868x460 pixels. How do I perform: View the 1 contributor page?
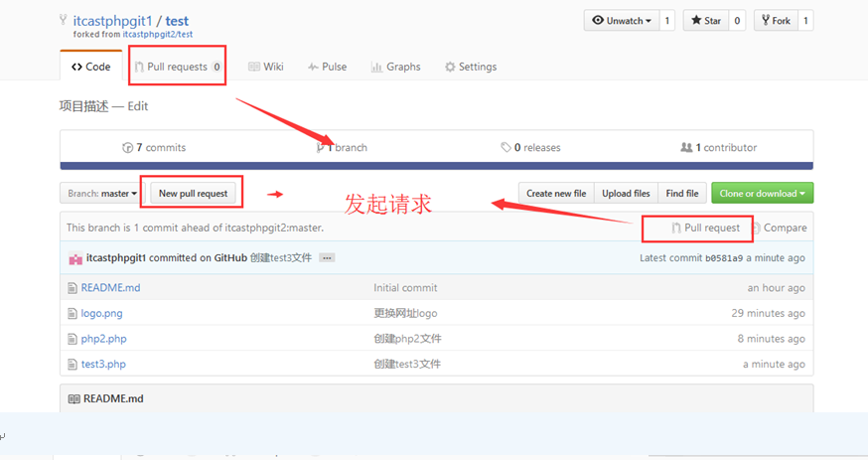pos(719,147)
